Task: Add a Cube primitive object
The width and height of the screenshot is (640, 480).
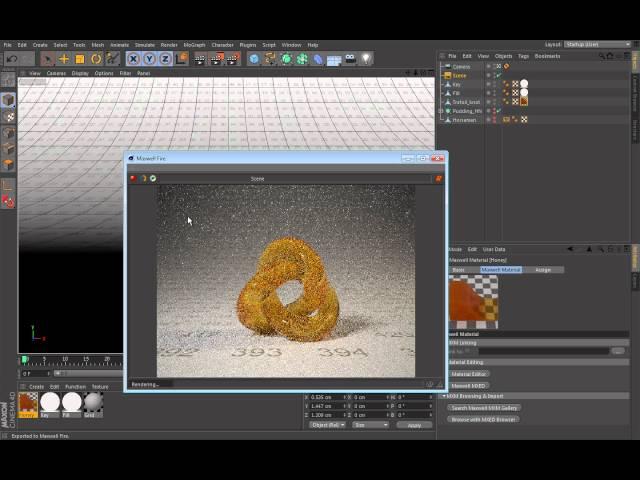Action: tap(254, 59)
